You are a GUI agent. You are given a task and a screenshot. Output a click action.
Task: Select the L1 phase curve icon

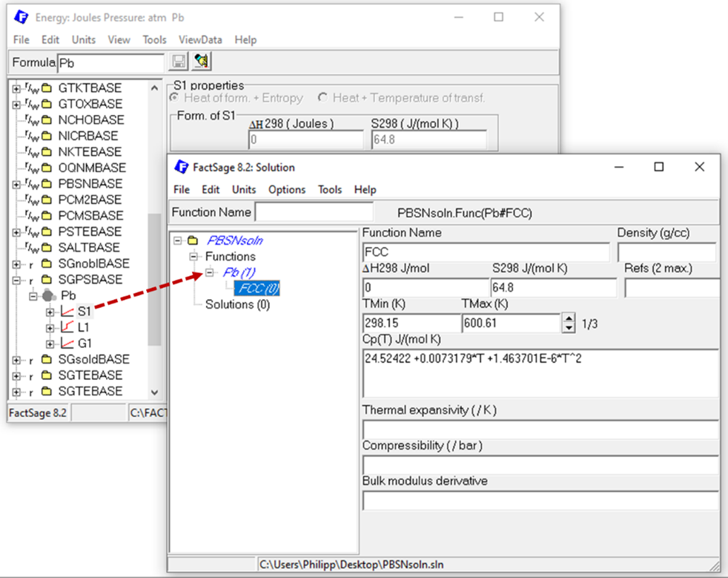[x=67, y=327]
